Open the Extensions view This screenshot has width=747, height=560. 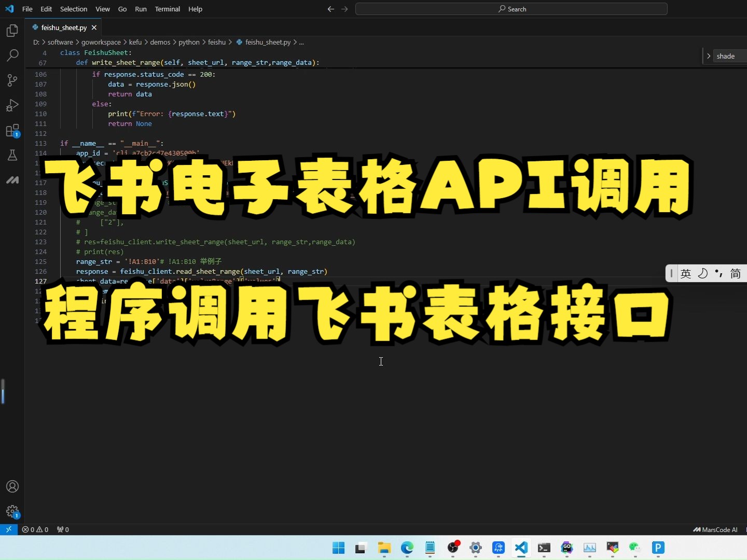pyautogui.click(x=12, y=130)
